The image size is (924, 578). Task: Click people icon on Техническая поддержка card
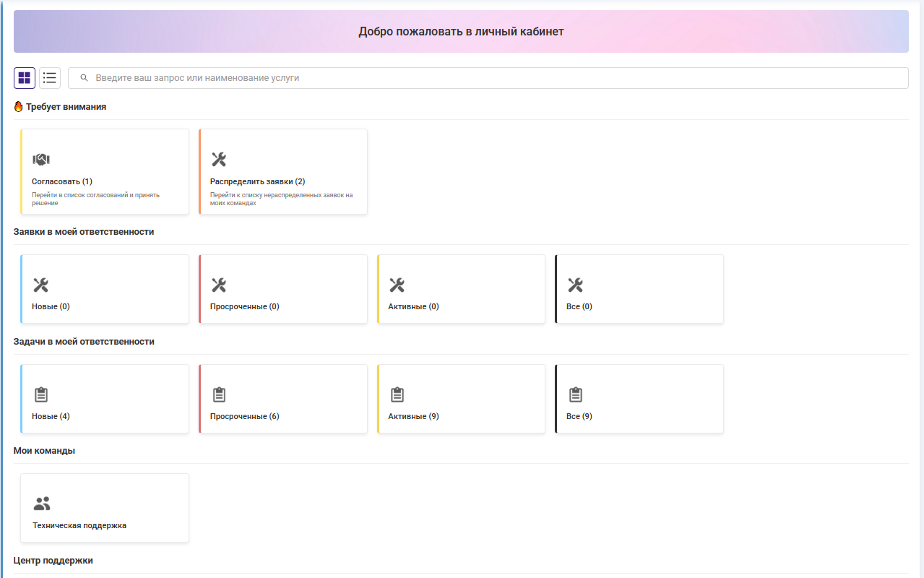coord(42,504)
